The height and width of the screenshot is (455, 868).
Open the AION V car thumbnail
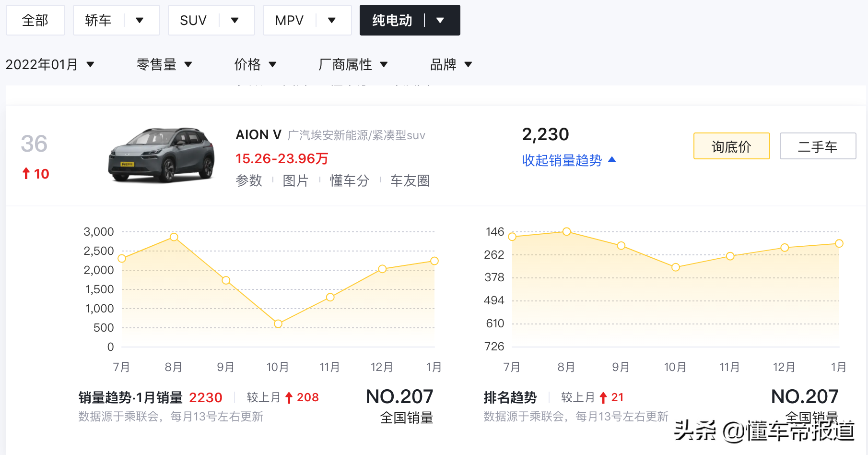pyautogui.click(x=161, y=155)
